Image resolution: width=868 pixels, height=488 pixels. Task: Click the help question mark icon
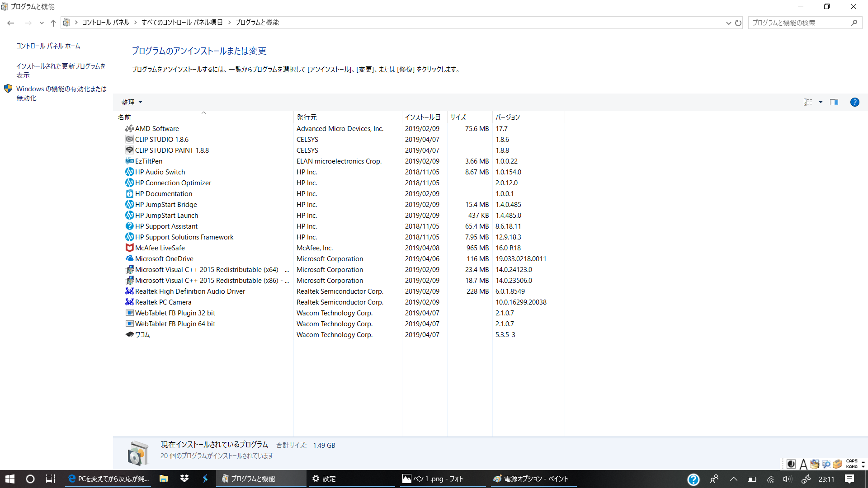click(854, 102)
